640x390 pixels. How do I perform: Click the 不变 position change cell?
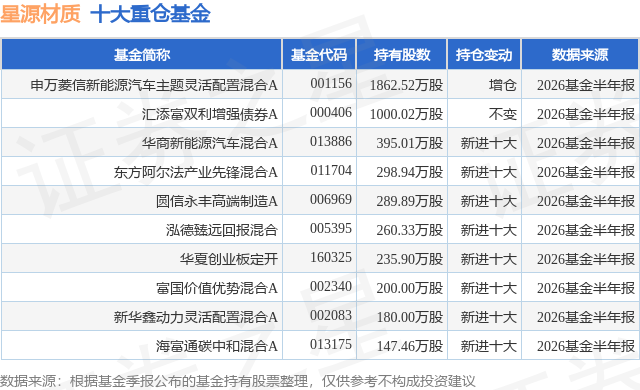502,114
